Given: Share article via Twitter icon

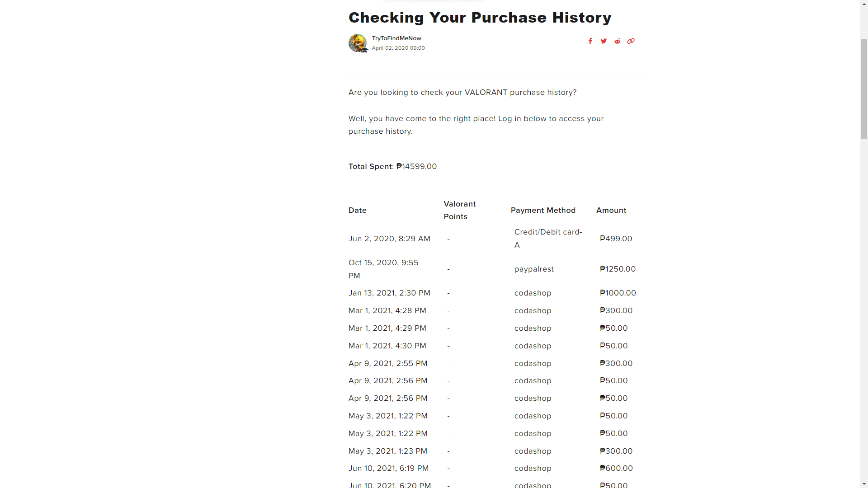Looking at the screenshot, I should point(604,41).
